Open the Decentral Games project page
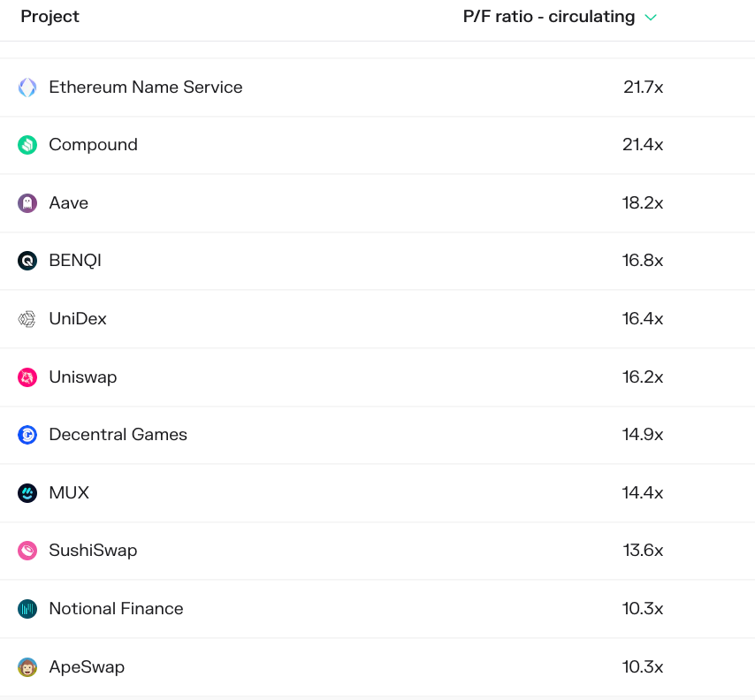Image resolution: width=755 pixels, height=700 pixels. click(118, 435)
